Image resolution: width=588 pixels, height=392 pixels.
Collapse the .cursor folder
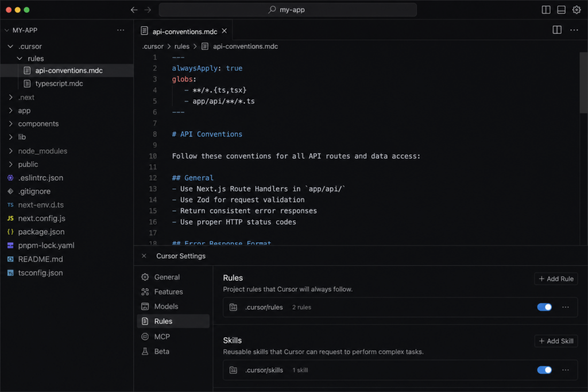(10, 46)
